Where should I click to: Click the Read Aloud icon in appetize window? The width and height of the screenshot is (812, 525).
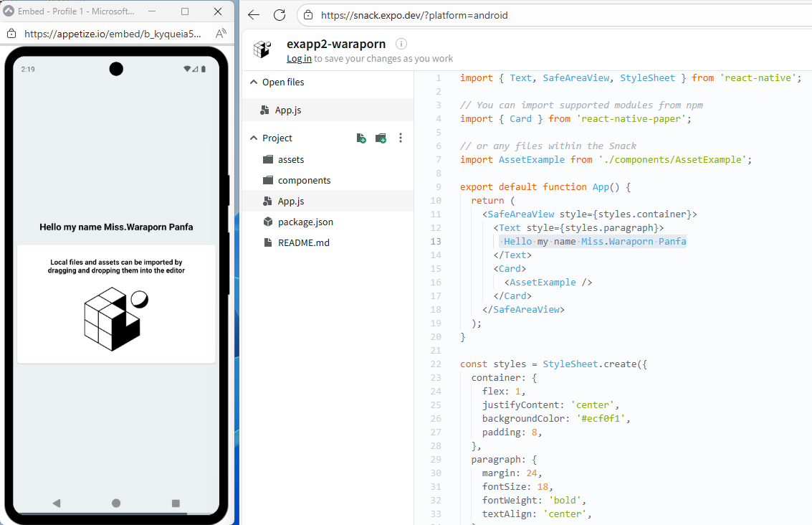click(221, 33)
